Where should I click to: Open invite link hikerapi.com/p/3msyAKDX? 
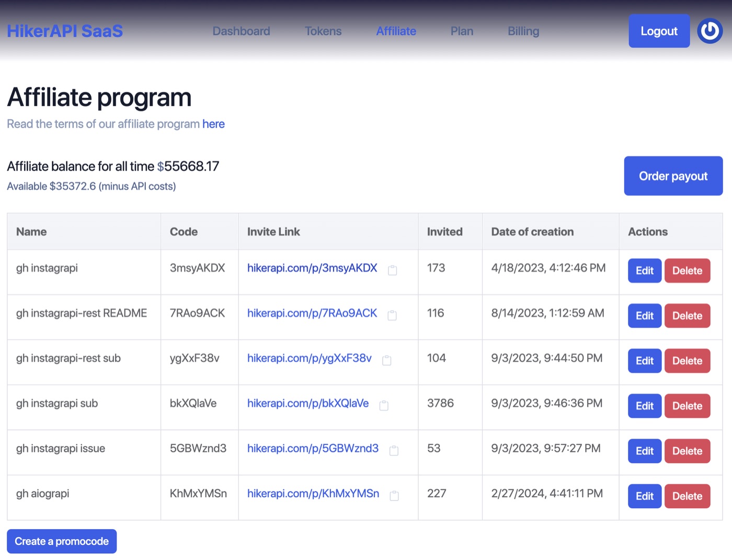[312, 268]
